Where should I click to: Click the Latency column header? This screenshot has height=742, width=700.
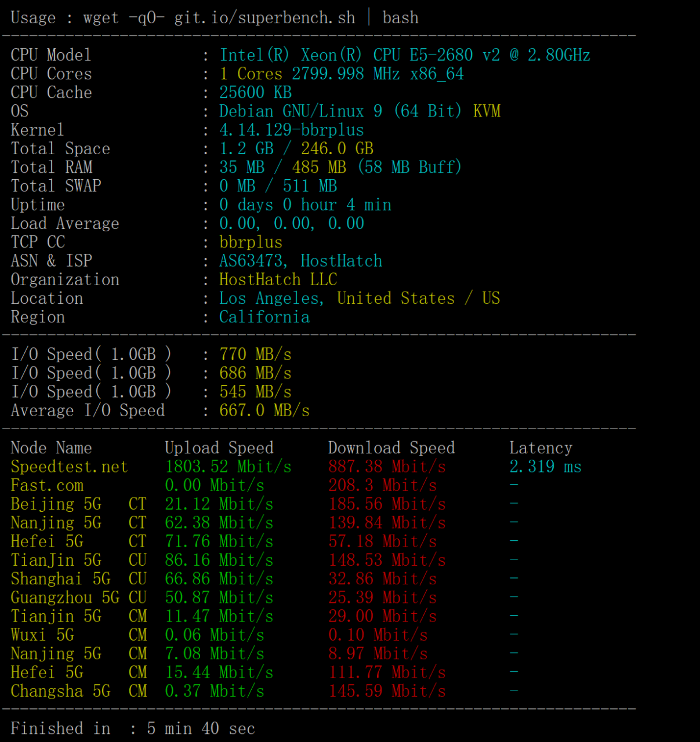tap(541, 448)
